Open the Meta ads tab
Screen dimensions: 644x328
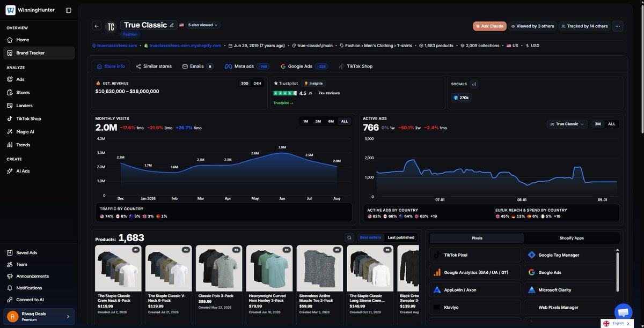click(247, 66)
